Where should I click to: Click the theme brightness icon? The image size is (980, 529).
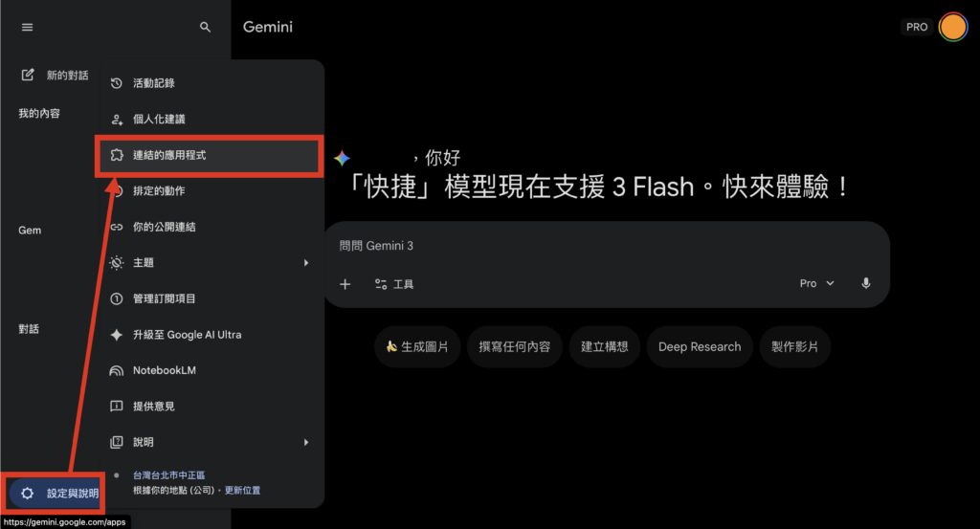coord(117,263)
